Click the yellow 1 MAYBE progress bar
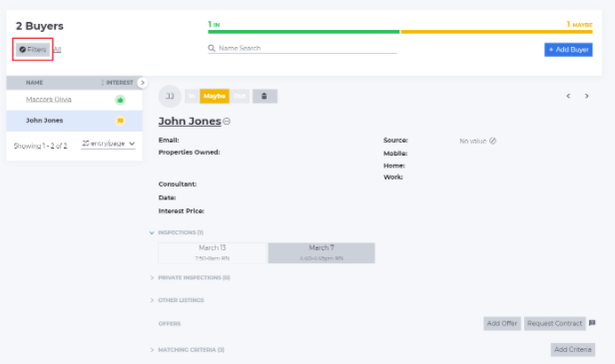 point(496,32)
